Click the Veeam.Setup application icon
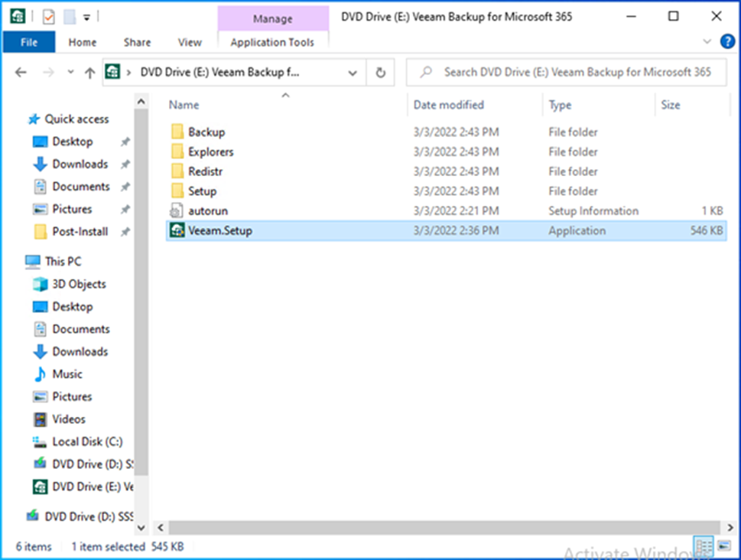Viewport: 741px width, 560px height. tap(177, 231)
